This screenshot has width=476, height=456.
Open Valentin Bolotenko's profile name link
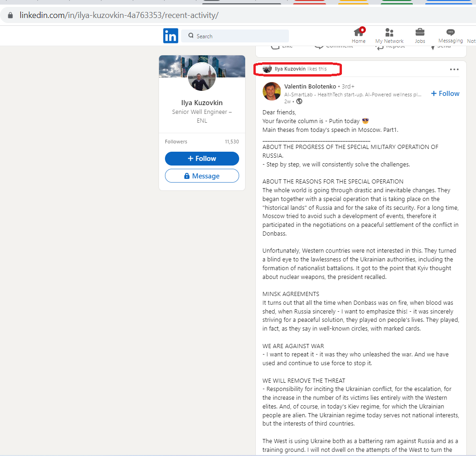310,87
